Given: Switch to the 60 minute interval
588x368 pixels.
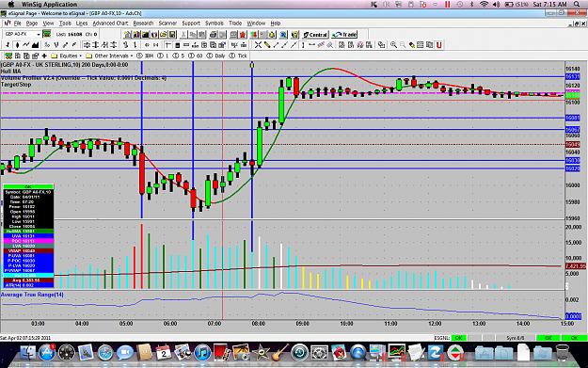Looking at the screenshot, I should (197, 56).
